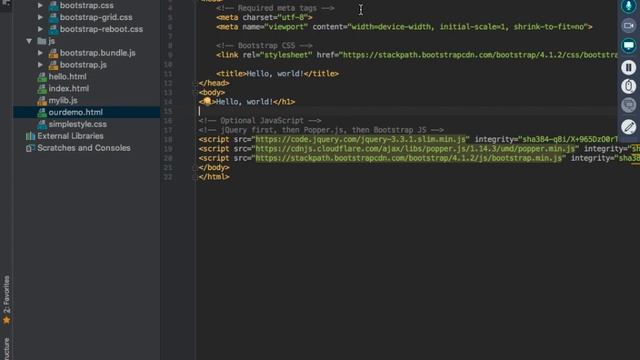Screen dimensions: 640x360
Task: Click the External Libraries icon
Action: [x=30, y=136]
